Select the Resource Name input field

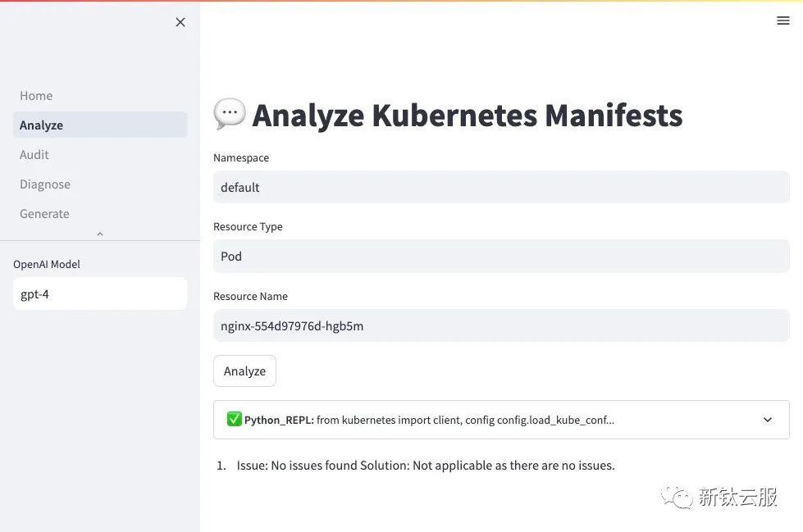coord(501,326)
